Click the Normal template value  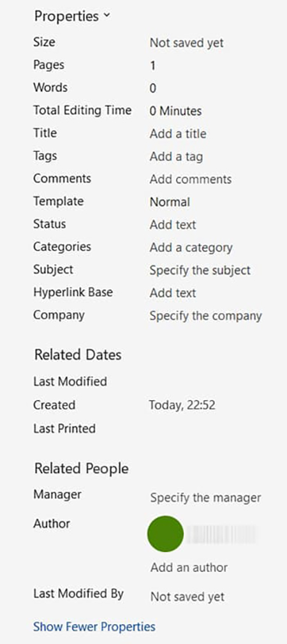(170, 202)
